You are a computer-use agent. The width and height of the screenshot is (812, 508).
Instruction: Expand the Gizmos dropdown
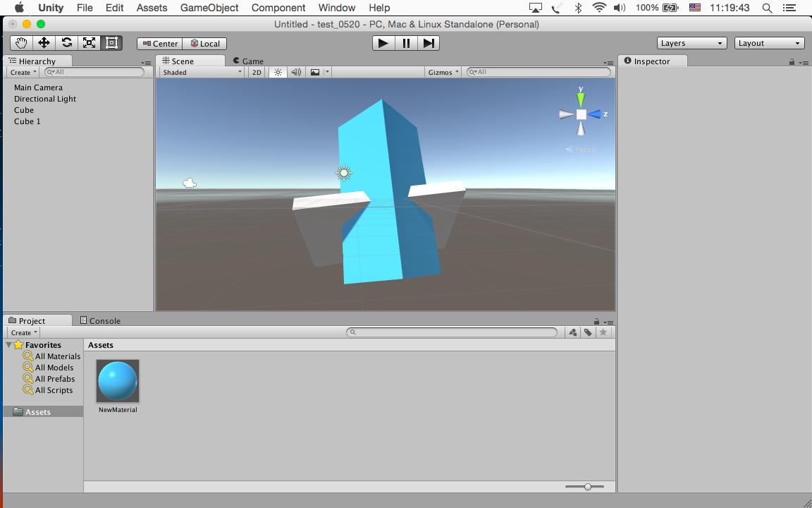443,72
